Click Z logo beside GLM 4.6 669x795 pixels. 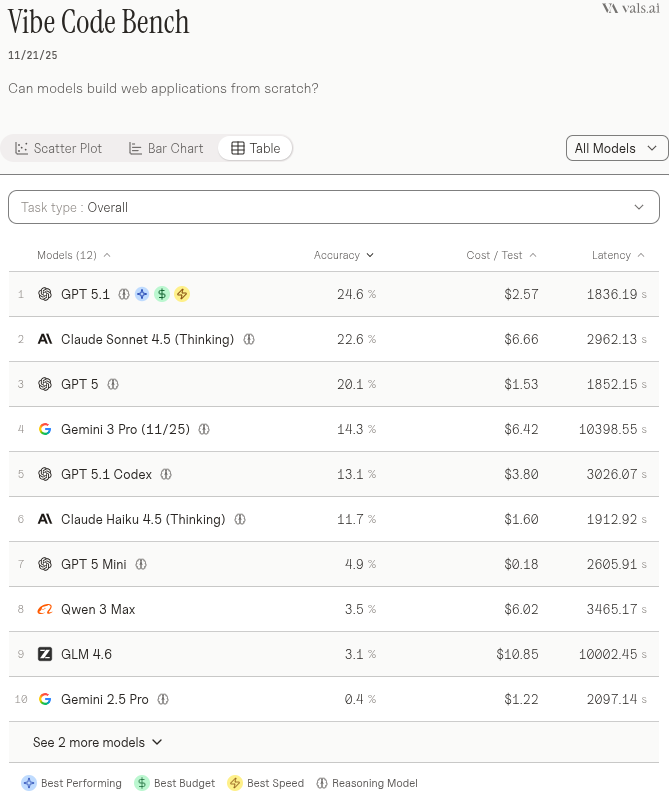pos(45,654)
